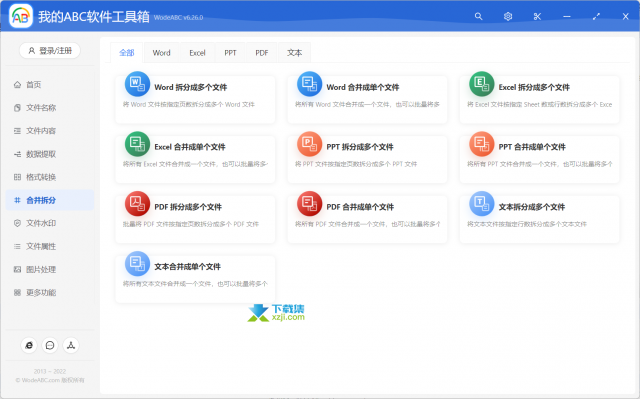Click the ABC app logo
The image size is (640, 399).
tap(21, 16)
